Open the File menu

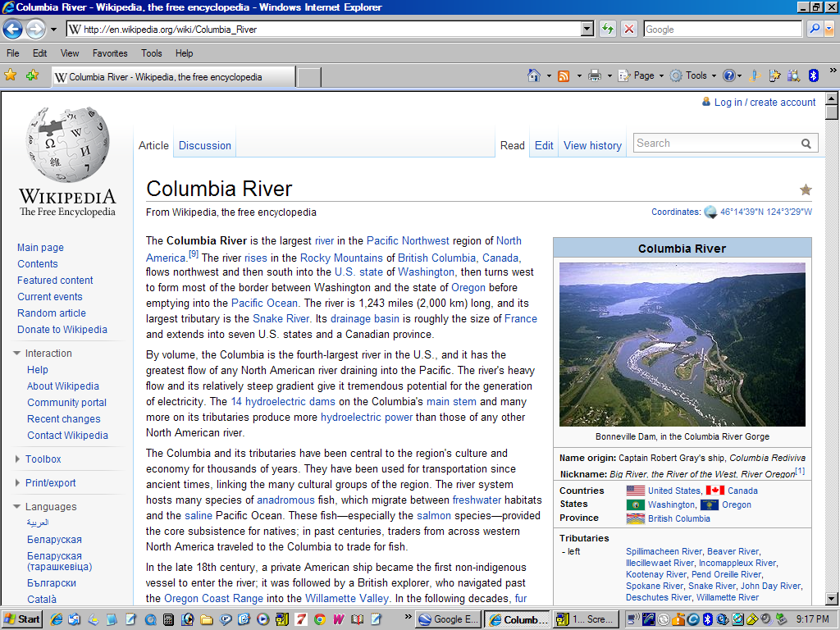[x=13, y=53]
